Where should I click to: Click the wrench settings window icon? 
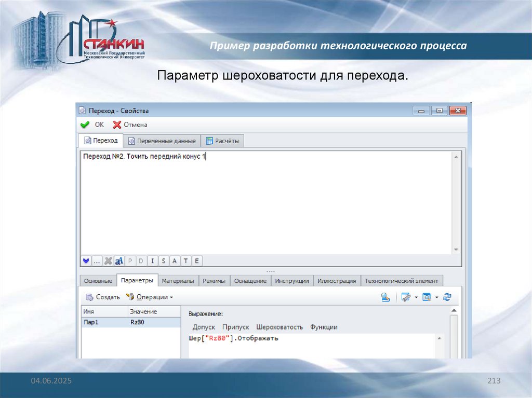pyautogui.click(x=406, y=297)
